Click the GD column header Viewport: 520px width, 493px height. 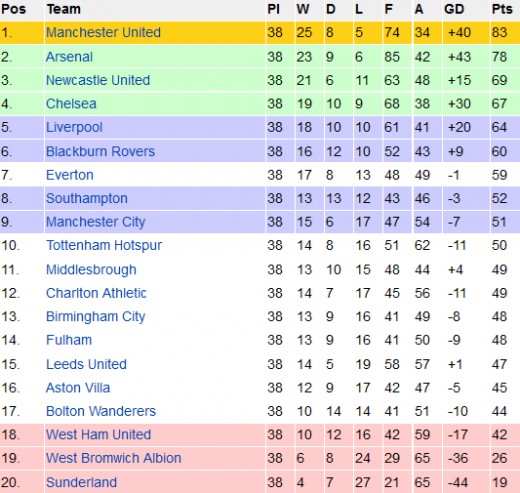tap(454, 9)
